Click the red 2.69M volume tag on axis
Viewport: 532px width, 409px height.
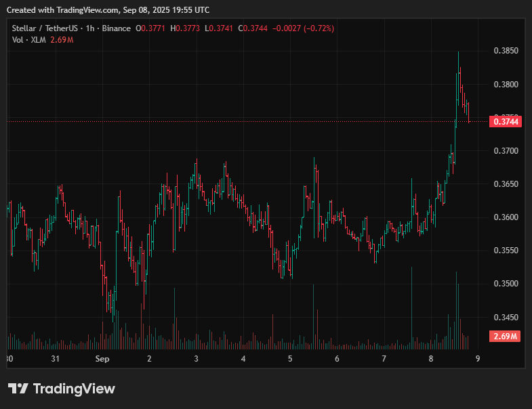click(x=506, y=337)
